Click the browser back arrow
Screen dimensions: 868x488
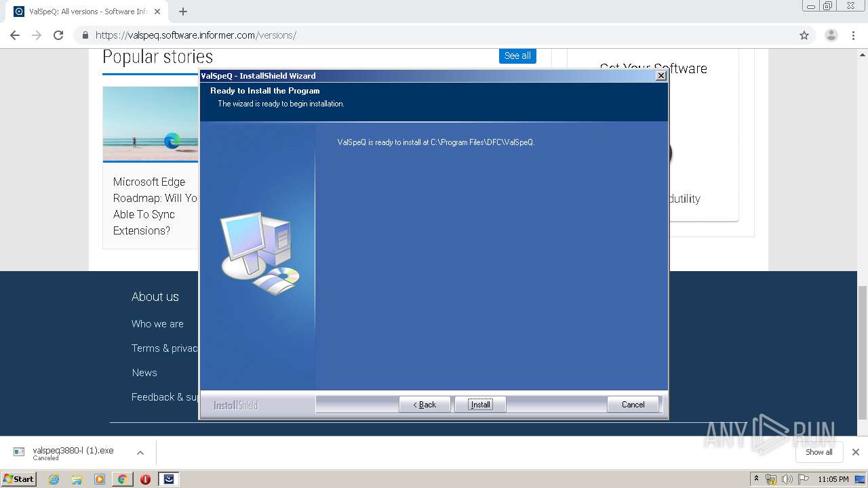tap(15, 35)
